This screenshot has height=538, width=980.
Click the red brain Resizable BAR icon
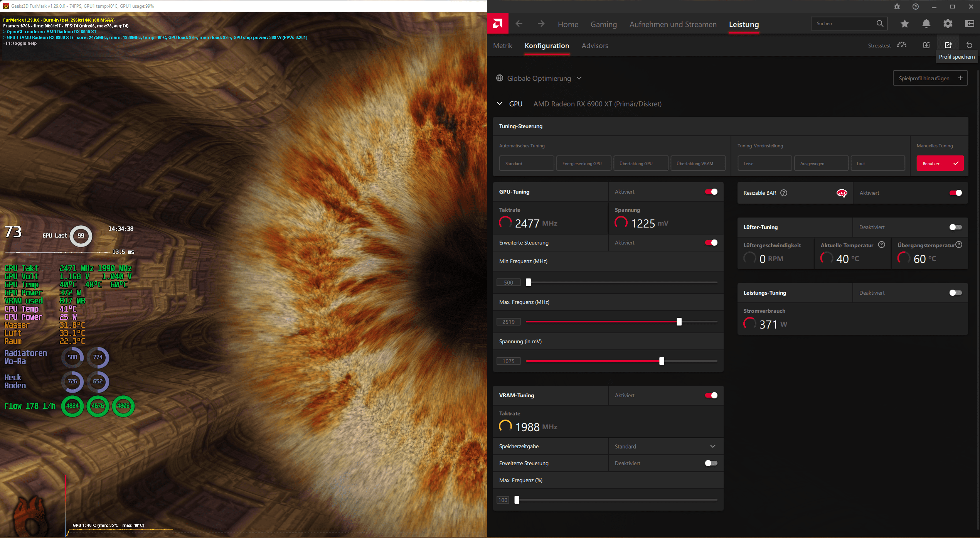pos(842,193)
